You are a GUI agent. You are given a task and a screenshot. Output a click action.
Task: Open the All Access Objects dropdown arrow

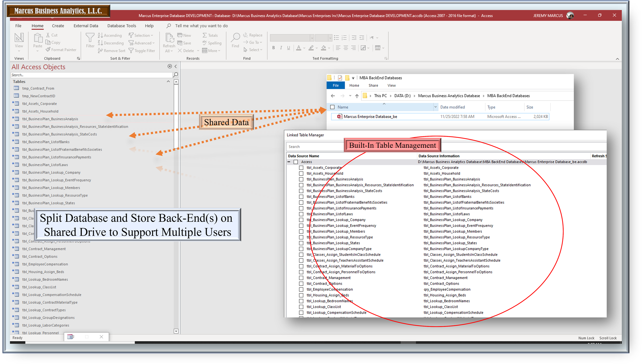[169, 66]
